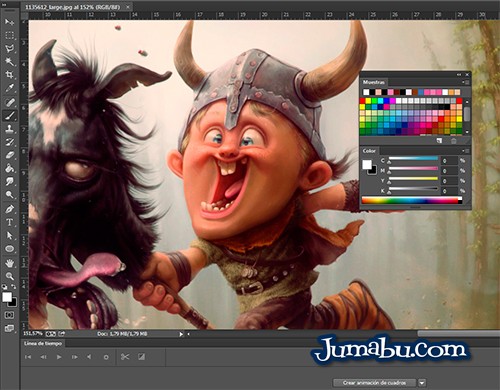Screen dimensions: 500x390
Task: Click the Magenta M slider bar
Action: [413, 168]
